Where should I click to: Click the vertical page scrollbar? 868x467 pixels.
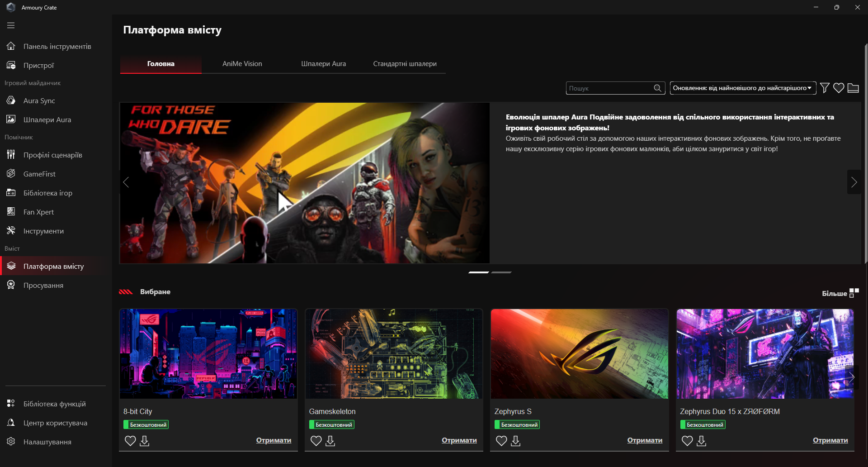click(866, 154)
